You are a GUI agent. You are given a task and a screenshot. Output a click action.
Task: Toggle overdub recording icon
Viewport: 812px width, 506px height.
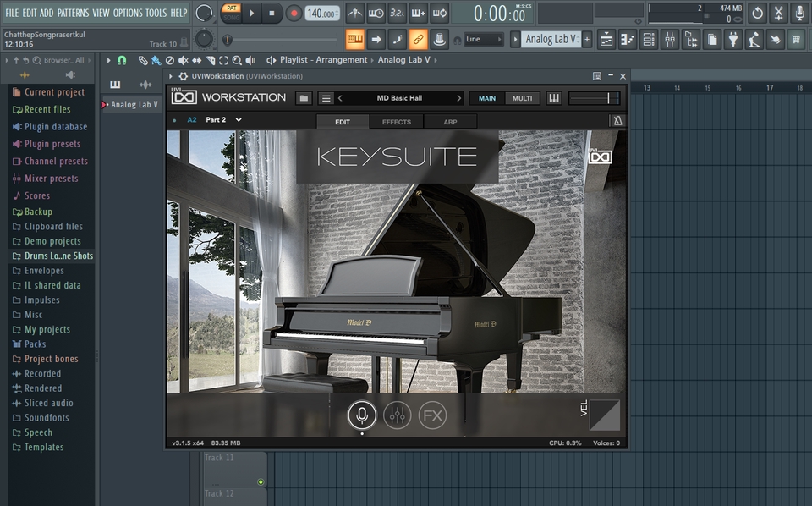[x=419, y=13]
